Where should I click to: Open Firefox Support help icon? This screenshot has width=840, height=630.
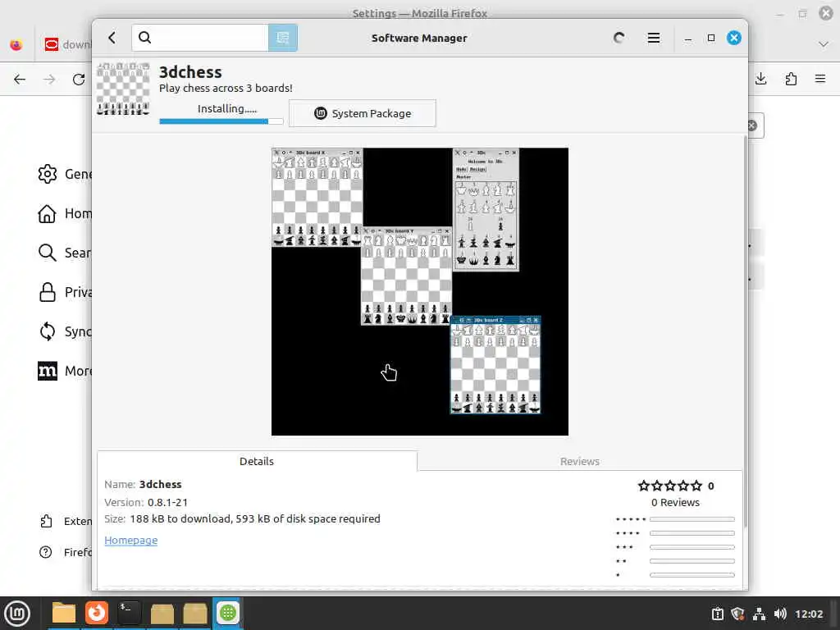pyautogui.click(x=46, y=552)
